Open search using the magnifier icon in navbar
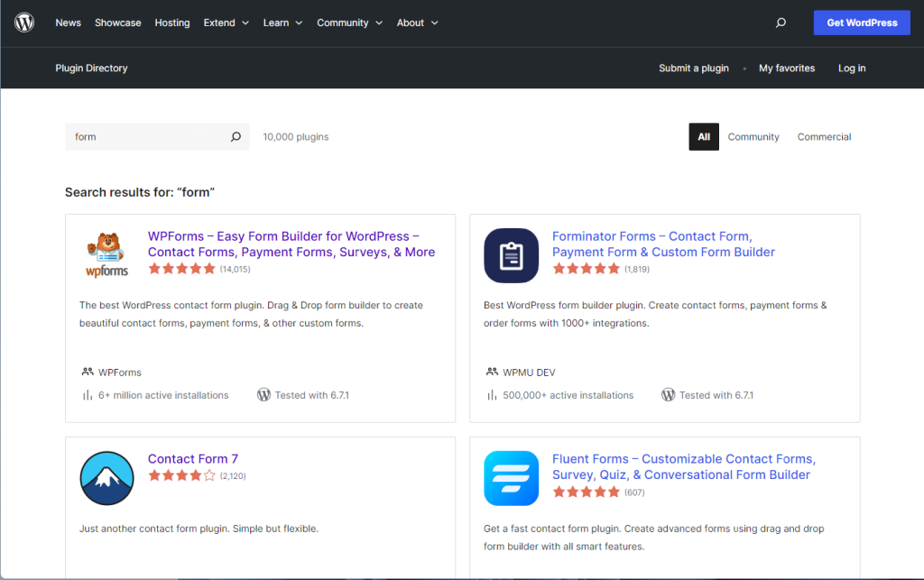The height and width of the screenshot is (580, 924). (x=780, y=23)
